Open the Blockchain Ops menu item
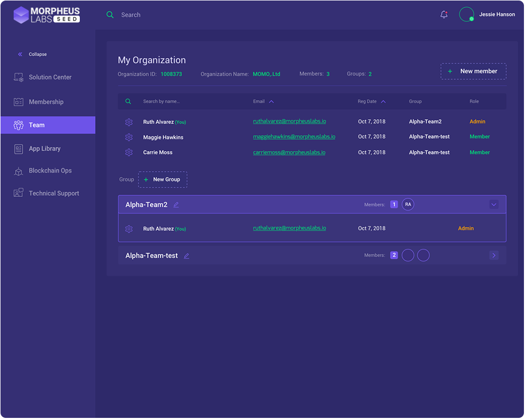 click(x=48, y=171)
